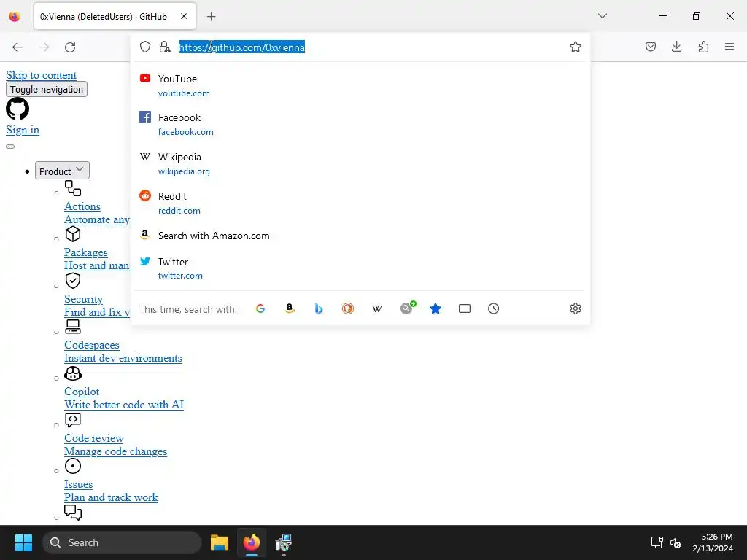Click the Issues circle icon
Image resolution: width=747 pixels, height=560 pixels.
(73, 466)
